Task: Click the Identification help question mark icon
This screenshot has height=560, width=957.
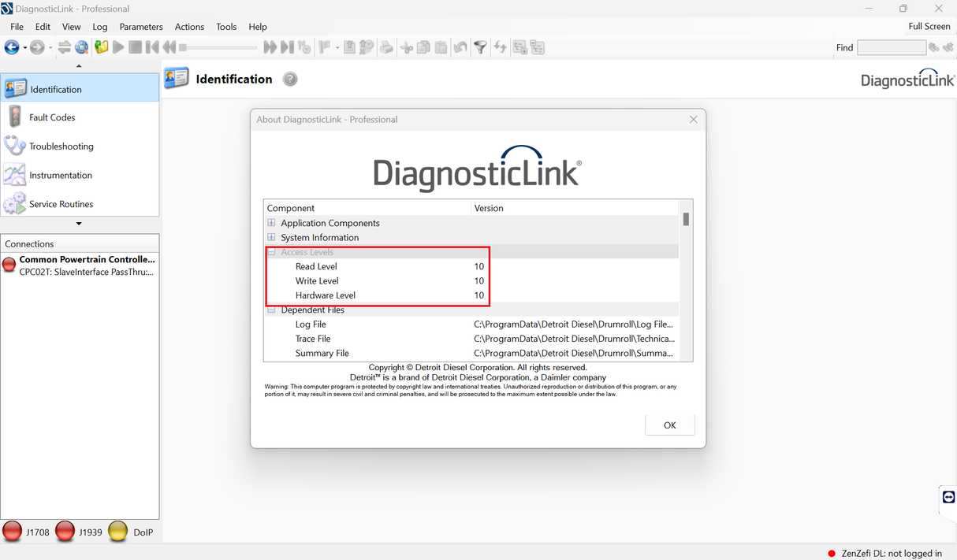Action: pyautogui.click(x=289, y=79)
